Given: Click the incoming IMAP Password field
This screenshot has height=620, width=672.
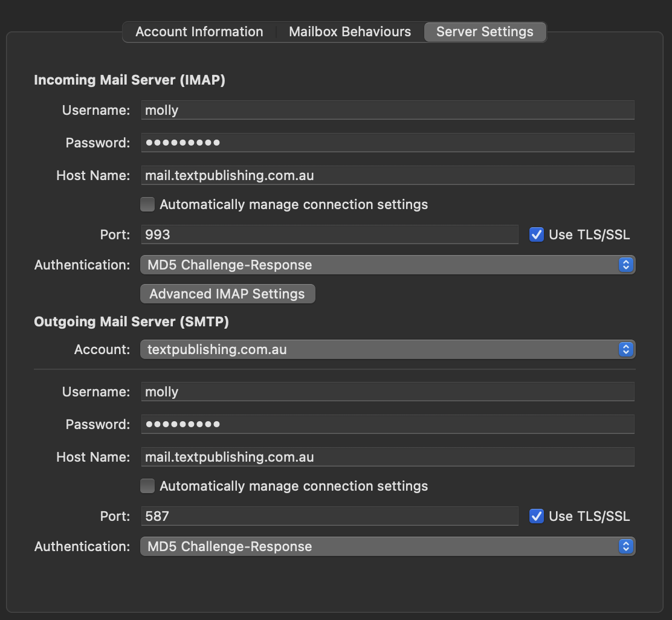Looking at the screenshot, I should pyautogui.click(x=387, y=143).
